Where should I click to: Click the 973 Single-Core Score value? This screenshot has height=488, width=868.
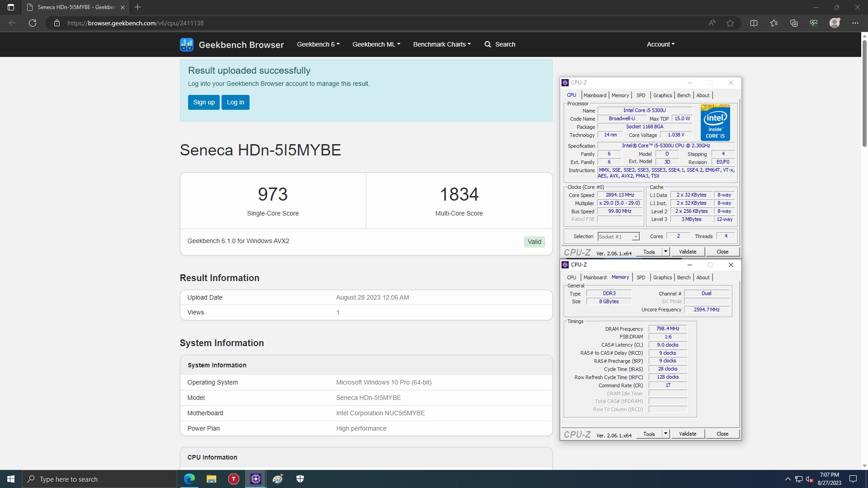(273, 194)
